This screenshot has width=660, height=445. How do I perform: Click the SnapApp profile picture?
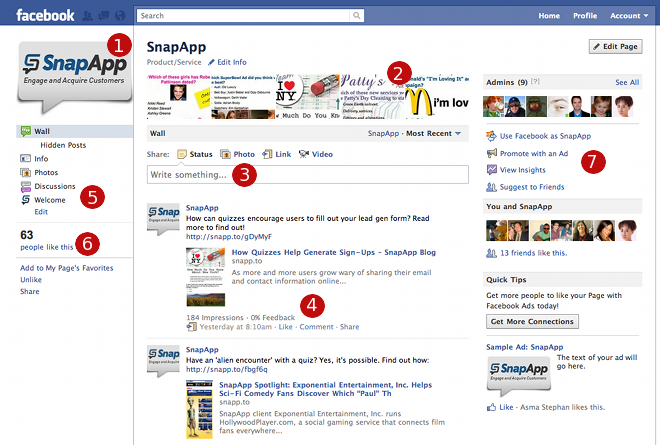pyautogui.click(x=75, y=78)
